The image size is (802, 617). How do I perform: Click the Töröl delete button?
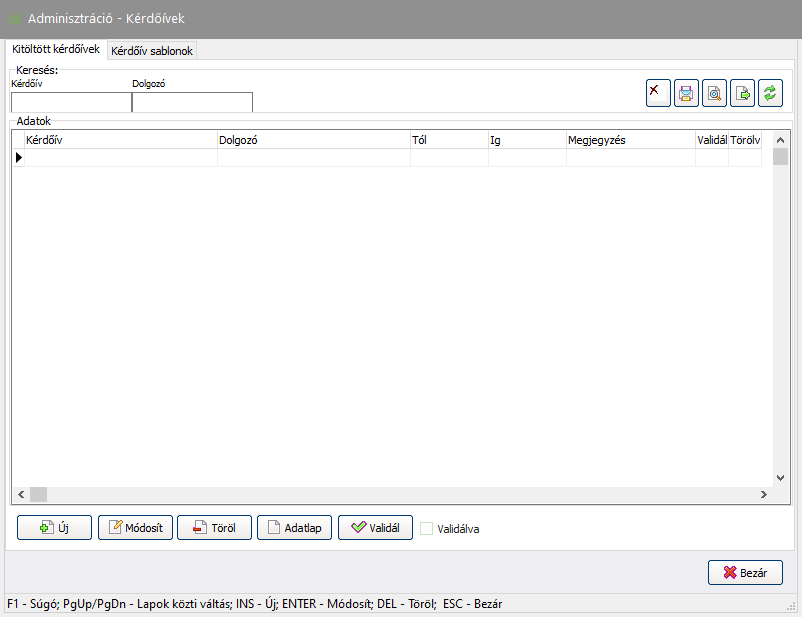214,528
